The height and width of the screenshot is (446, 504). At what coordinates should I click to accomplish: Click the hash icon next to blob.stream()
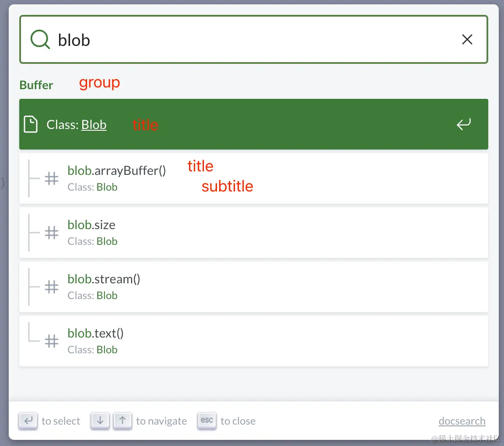[x=52, y=287]
